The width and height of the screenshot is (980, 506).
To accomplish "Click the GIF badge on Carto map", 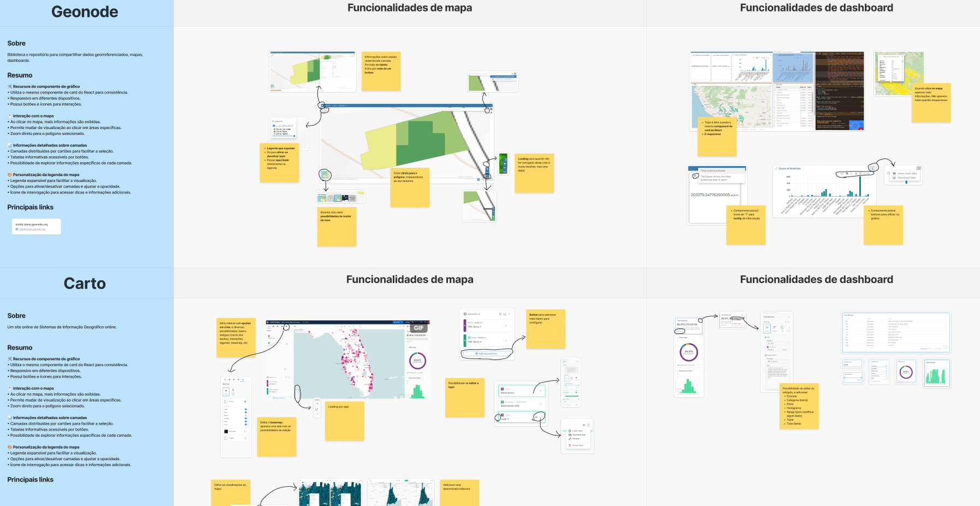I will click(418, 328).
